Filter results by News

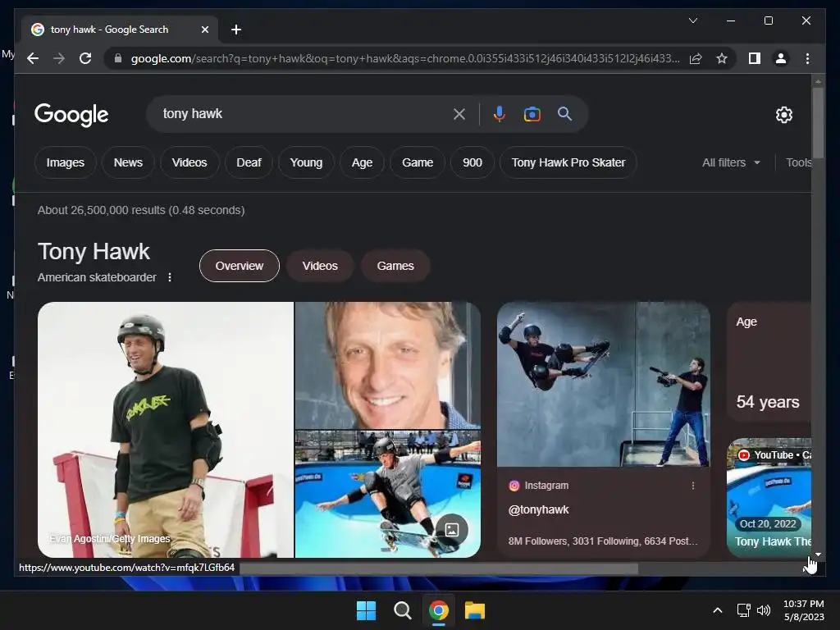[x=128, y=162]
